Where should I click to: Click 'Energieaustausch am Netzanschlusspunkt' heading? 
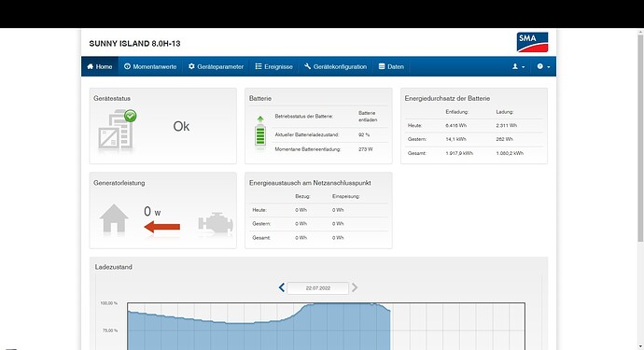point(310,183)
